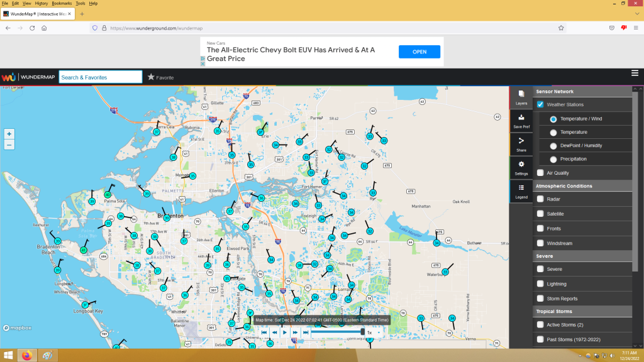644x362 pixels.
Task: Open the Layers panel icon
Action: [x=521, y=97]
